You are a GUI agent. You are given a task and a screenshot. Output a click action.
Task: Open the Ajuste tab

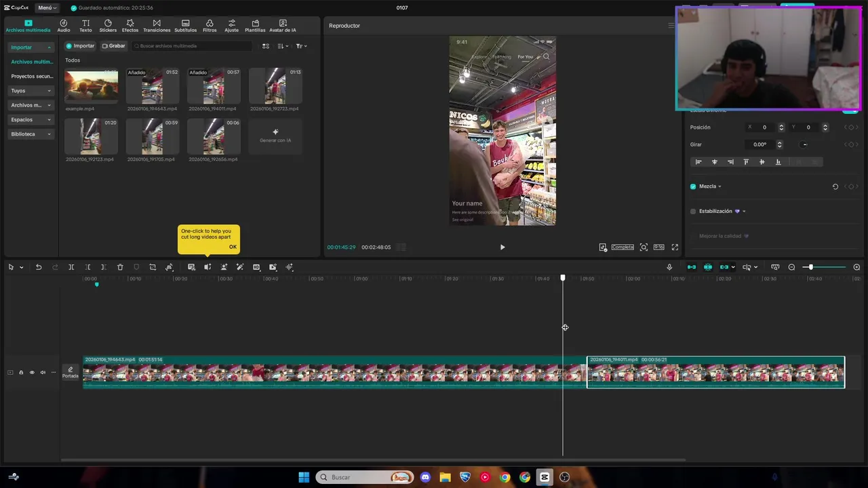point(231,26)
